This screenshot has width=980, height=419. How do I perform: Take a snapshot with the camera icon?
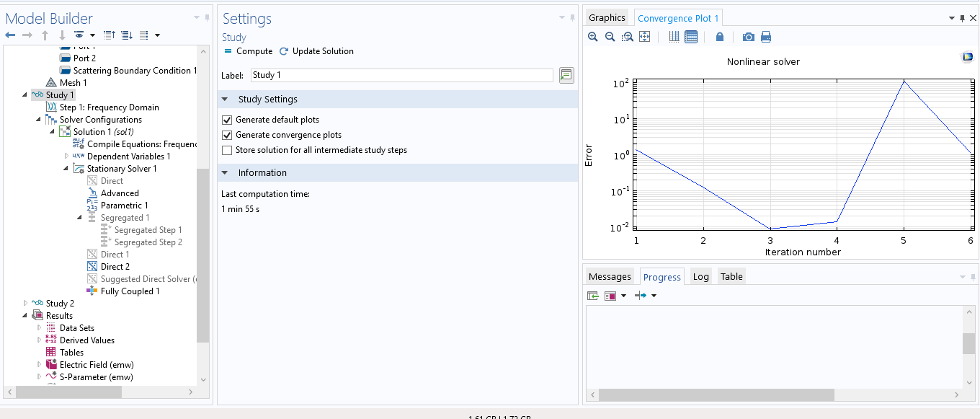coord(749,37)
